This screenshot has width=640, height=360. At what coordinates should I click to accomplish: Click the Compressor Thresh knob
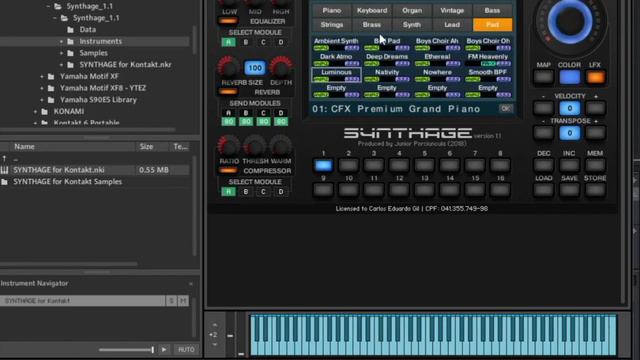tap(255, 146)
